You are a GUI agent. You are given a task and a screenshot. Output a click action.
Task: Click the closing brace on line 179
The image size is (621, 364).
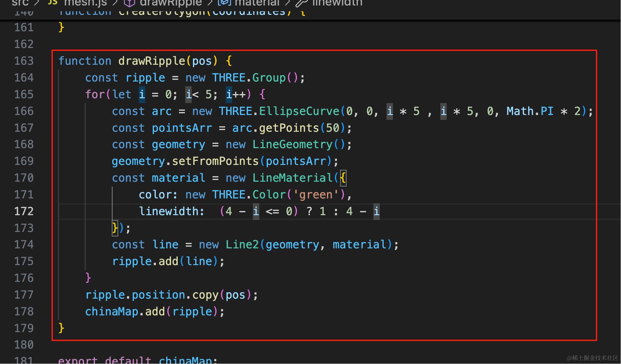62,328
